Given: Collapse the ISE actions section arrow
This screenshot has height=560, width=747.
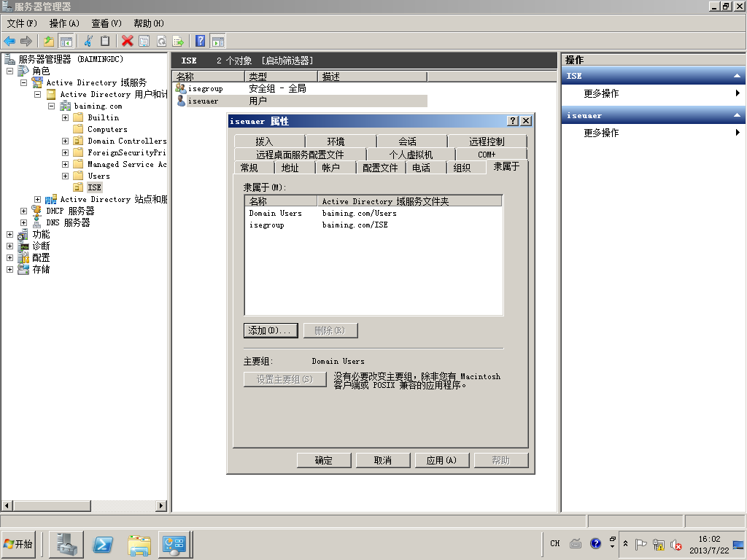Looking at the screenshot, I should tap(737, 76).
